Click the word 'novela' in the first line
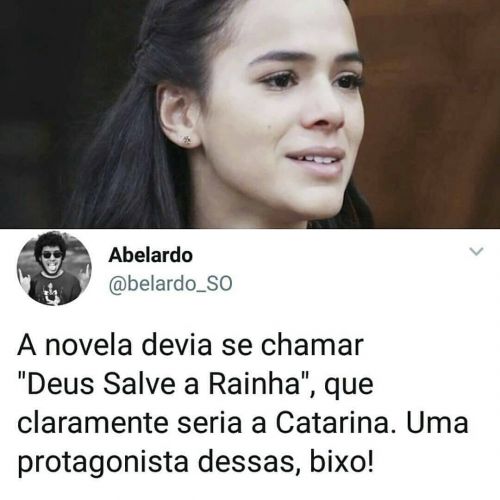This screenshot has width=500, height=500. tap(89, 345)
